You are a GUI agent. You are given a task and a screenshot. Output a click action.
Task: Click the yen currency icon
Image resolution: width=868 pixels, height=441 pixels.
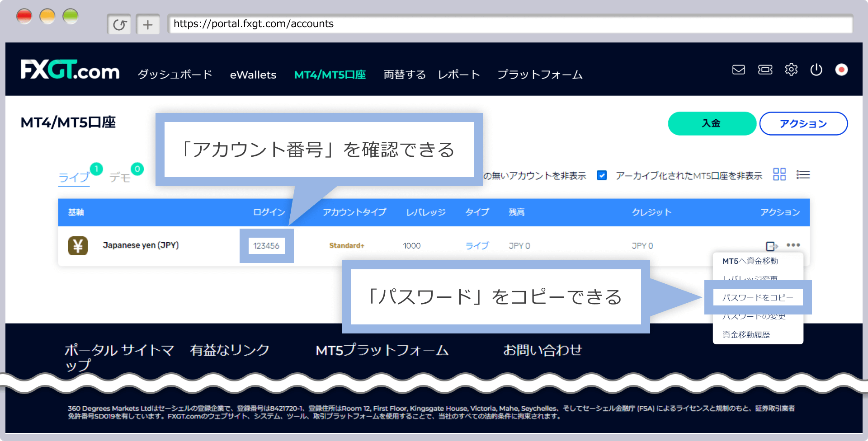(78, 245)
